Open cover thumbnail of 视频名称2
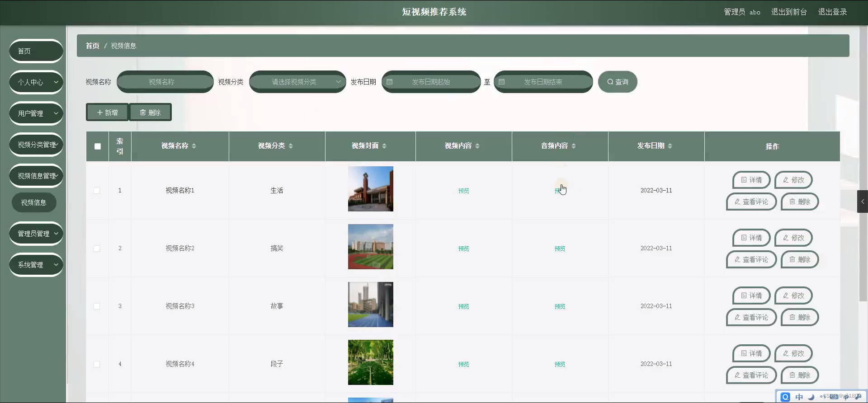Image resolution: width=868 pixels, height=403 pixels. (x=371, y=247)
